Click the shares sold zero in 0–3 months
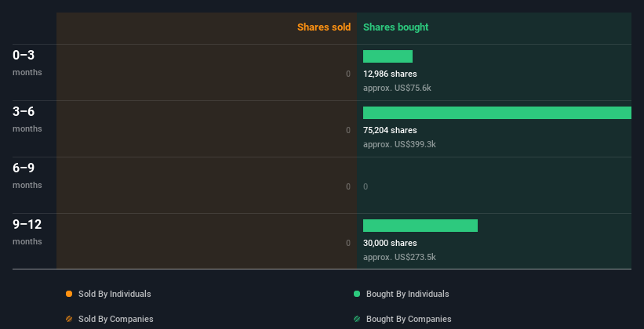 tap(348, 74)
